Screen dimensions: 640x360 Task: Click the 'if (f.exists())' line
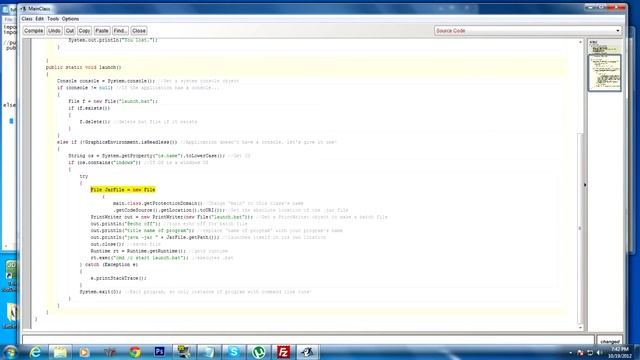pyautogui.click(x=89, y=108)
